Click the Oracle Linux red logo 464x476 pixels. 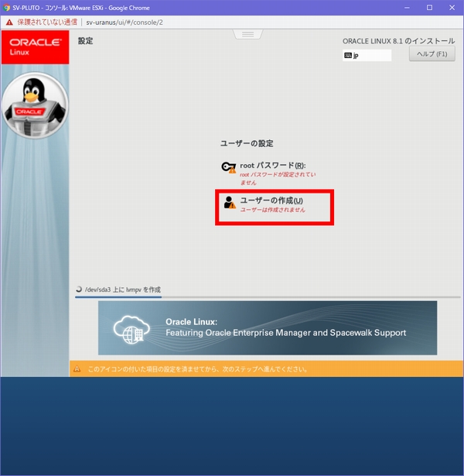pos(35,47)
